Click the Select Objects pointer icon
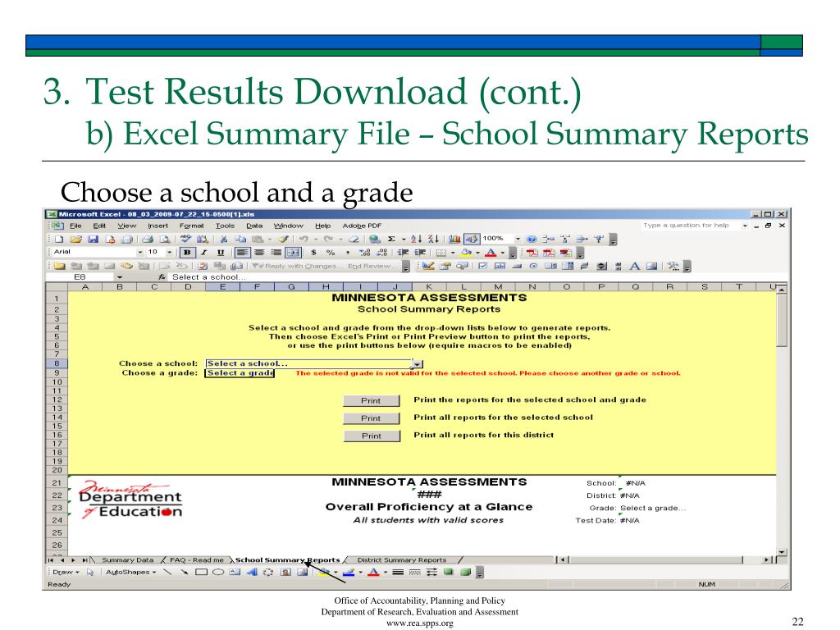This screenshot has width=840, height=630. point(90,572)
